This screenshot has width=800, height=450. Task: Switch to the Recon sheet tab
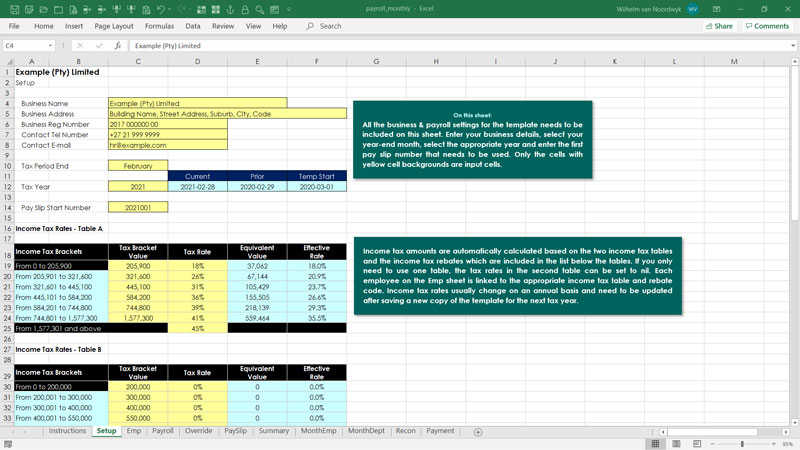[406, 431]
